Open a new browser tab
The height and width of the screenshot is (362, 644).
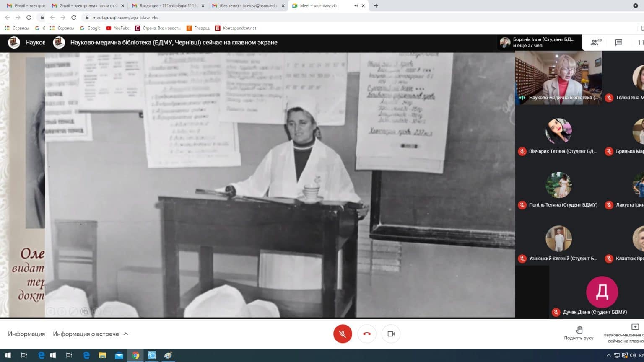[x=376, y=6]
